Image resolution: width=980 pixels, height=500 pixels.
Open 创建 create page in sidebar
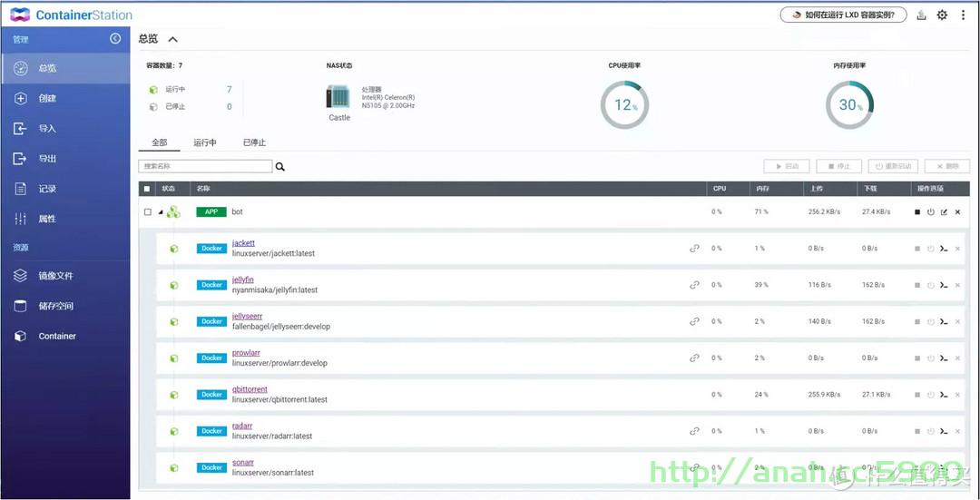click(x=65, y=98)
